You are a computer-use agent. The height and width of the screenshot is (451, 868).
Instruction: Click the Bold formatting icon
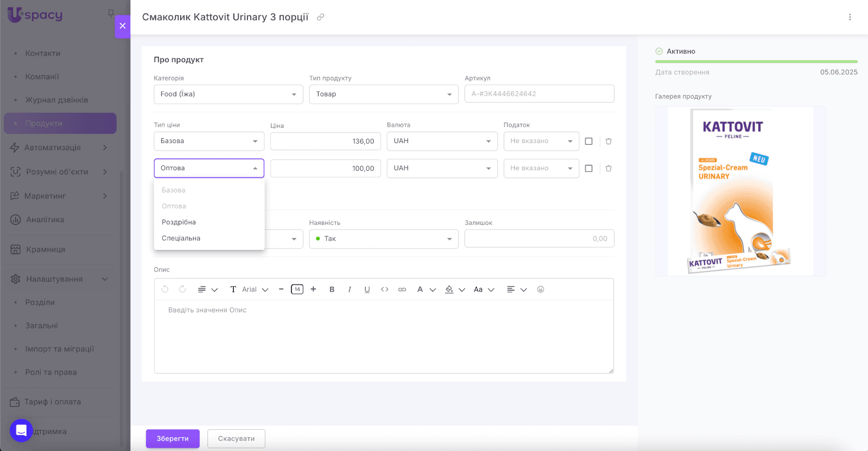(332, 289)
